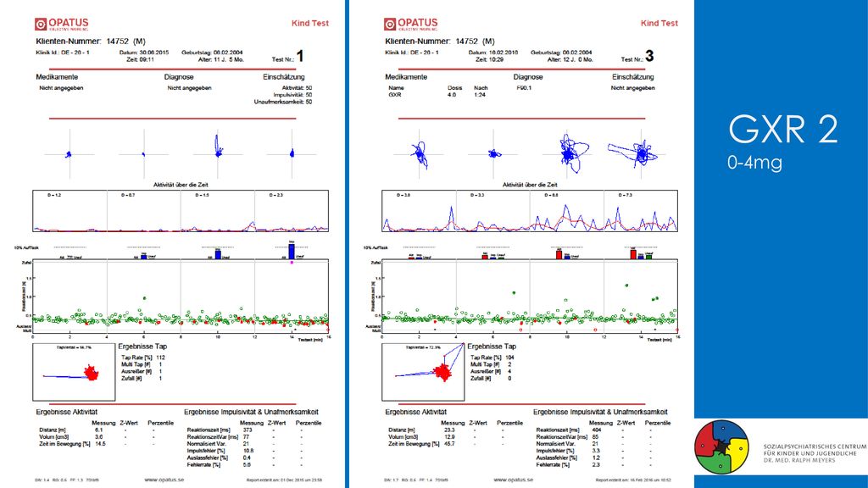Click the tap plot box in the Test 1 report
This screenshot has width=868, height=488.
(74, 372)
